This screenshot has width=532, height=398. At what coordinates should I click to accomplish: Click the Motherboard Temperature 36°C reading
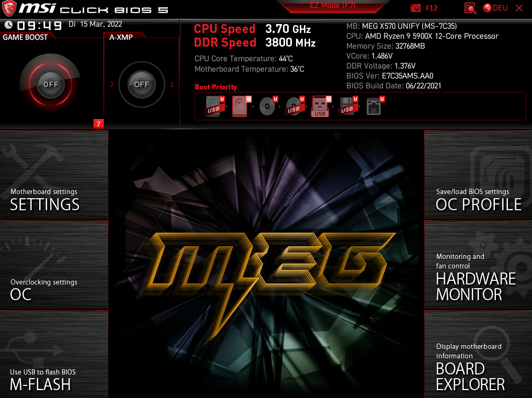tap(250, 69)
